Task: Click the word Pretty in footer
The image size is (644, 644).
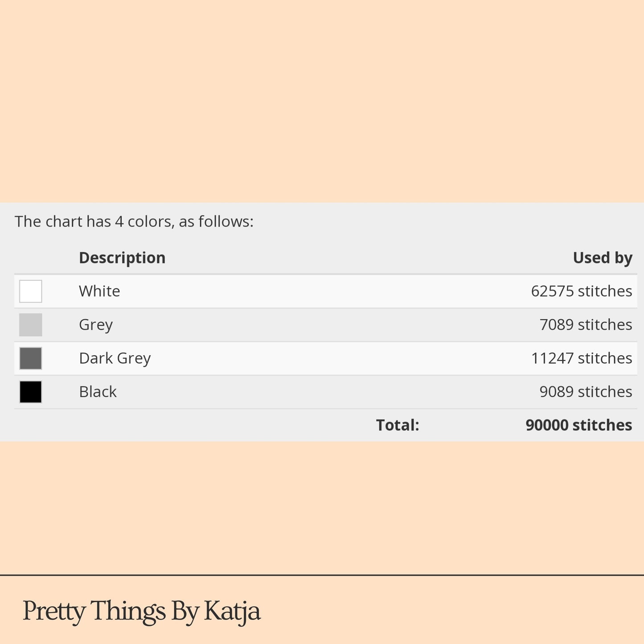Action: point(54,611)
